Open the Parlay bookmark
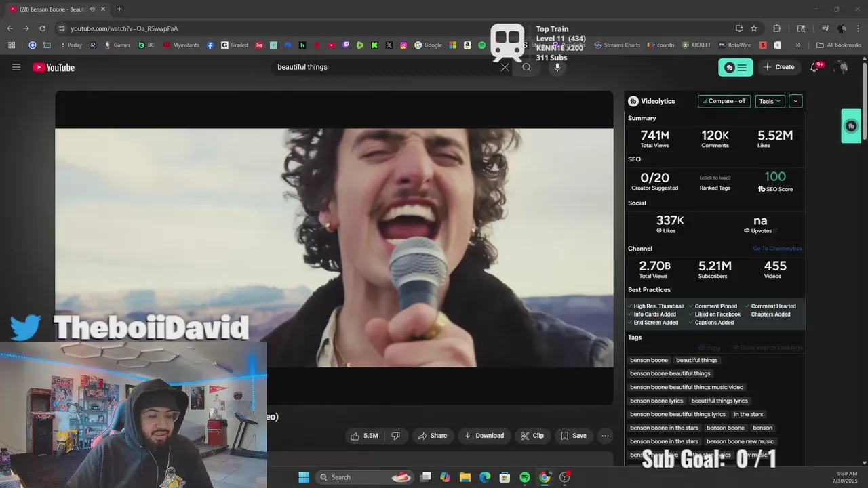Viewport: 868px width, 488px height. click(x=71, y=45)
